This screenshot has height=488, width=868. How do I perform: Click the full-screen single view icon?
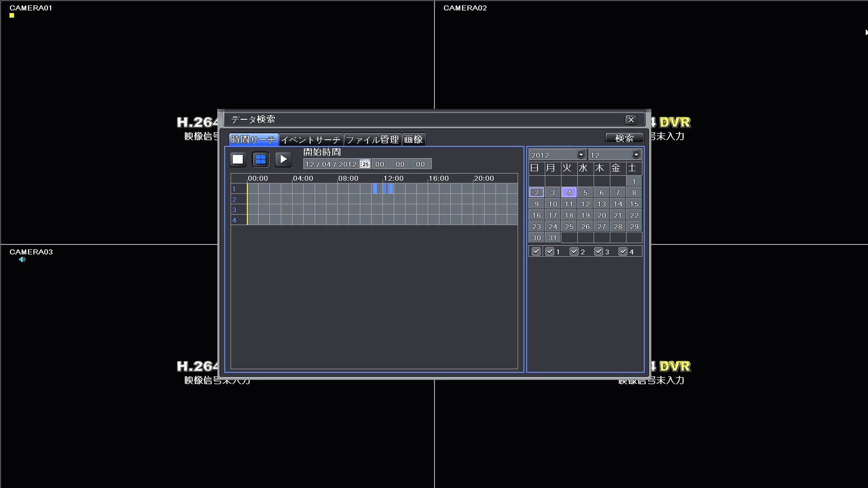point(238,160)
